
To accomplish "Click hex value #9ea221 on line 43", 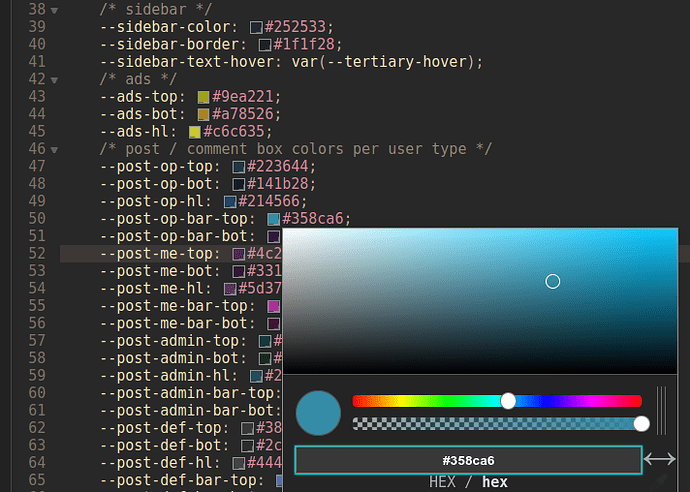I will (242, 97).
